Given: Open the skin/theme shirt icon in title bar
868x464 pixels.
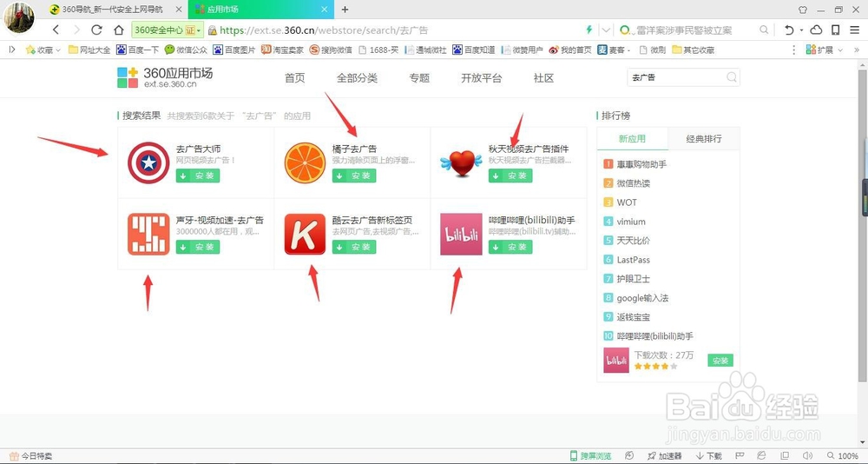Looking at the screenshot, I should (x=803, y=10).
